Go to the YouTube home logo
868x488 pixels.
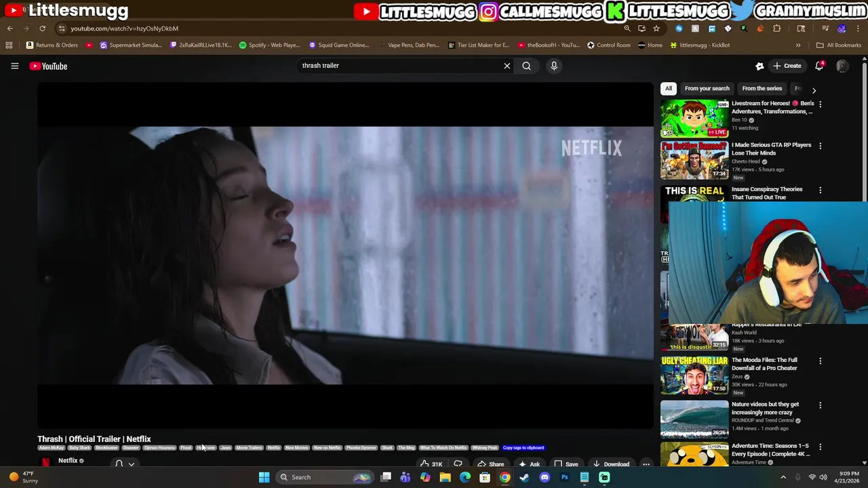(x=48, y=66)
